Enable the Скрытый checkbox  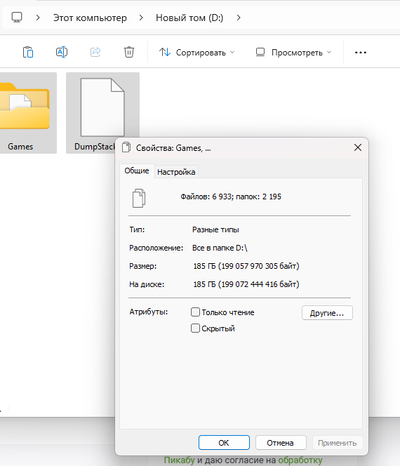click(195, 328)
